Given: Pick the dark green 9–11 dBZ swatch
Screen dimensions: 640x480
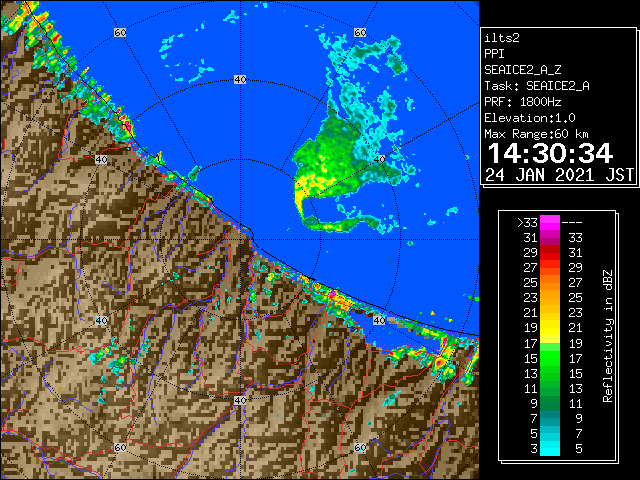Looking at the screenshot, I should [x=550, y=403].
